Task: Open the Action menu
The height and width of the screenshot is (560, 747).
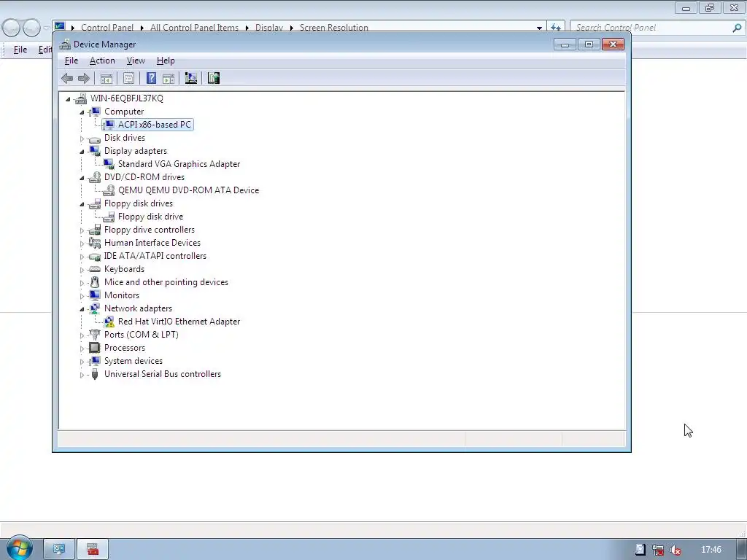Action: pyautogui.click(x=102, y=61)
